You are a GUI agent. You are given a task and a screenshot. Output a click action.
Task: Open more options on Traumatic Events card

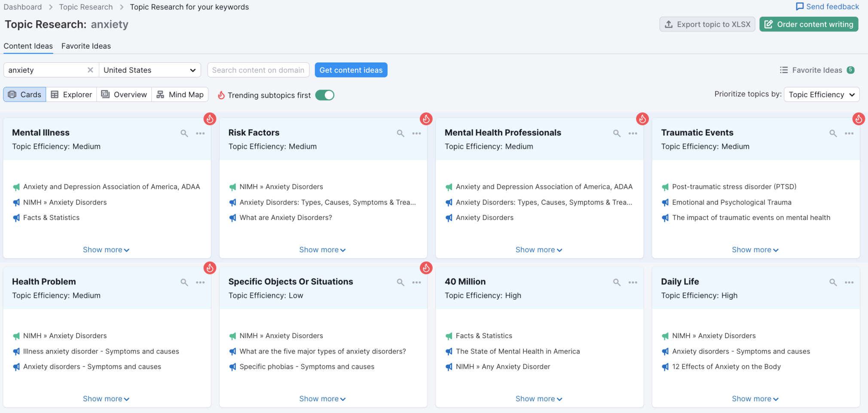849,133
